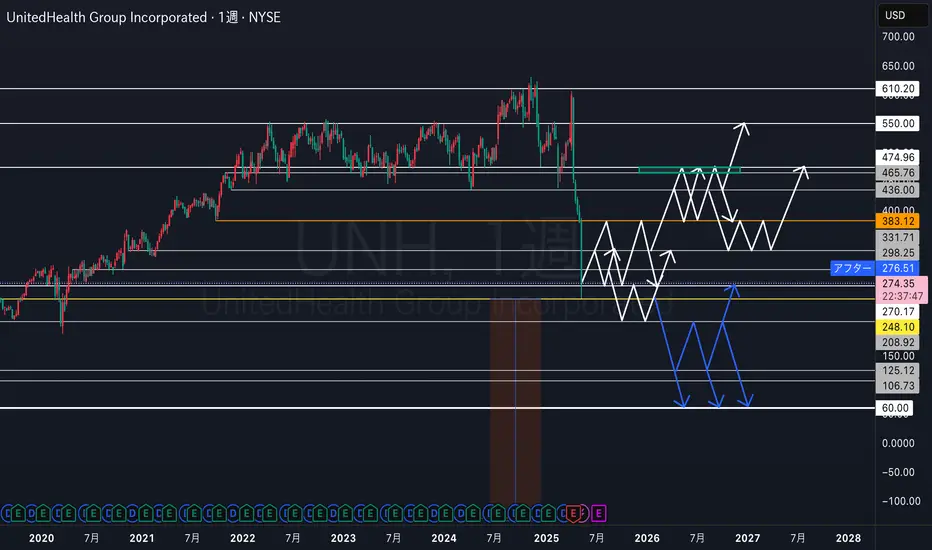Click the 22:37:47 bar countdown timer

coord(902,296)
